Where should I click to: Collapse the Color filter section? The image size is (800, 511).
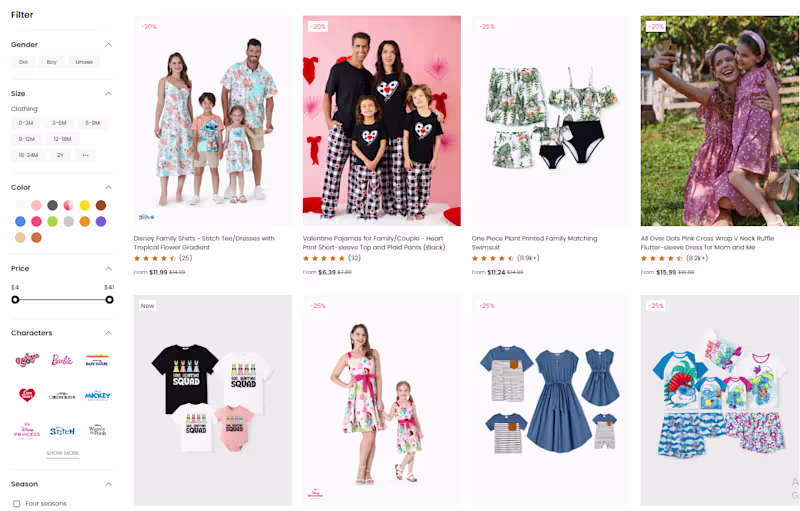109,188
